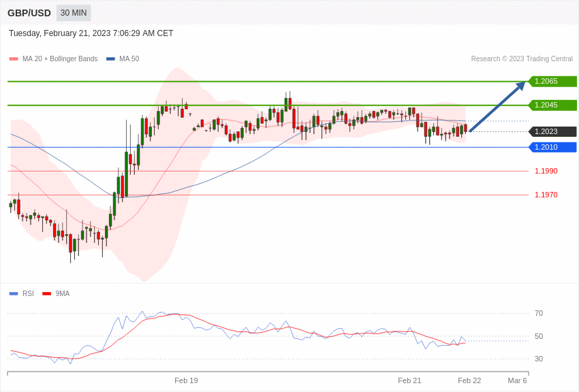Click the MA 20 + Bollinger Bands legend label
The height and width of the screenshot is (392, 579).
60,59
